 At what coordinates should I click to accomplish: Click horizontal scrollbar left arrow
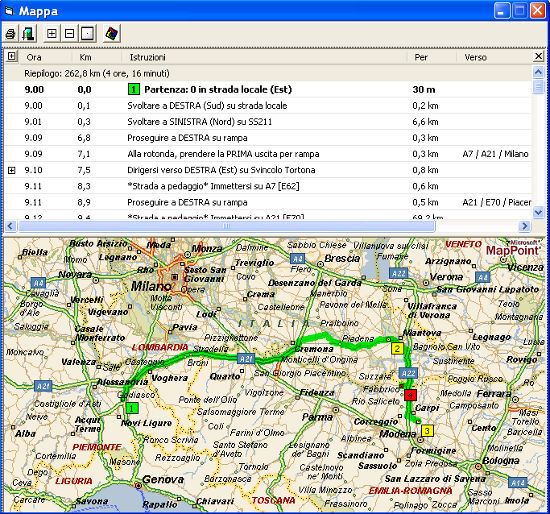click(10, 226)
